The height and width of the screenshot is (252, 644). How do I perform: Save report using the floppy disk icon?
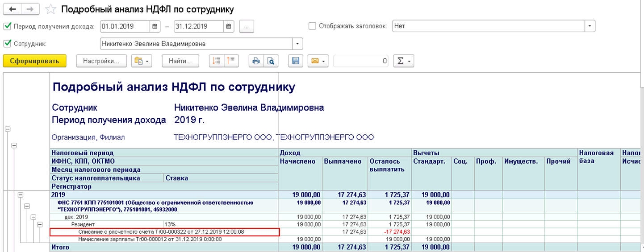pos(296,61)
